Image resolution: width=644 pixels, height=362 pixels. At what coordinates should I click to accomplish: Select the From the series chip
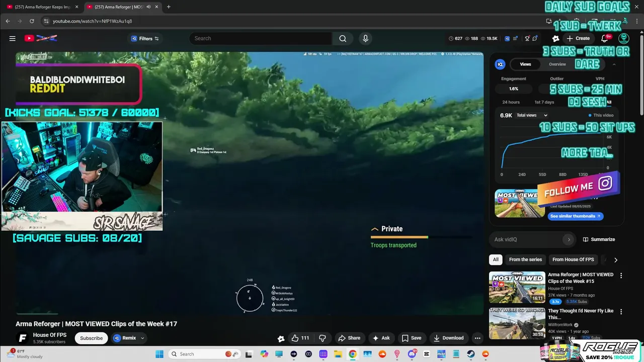[x=525, y=259]
